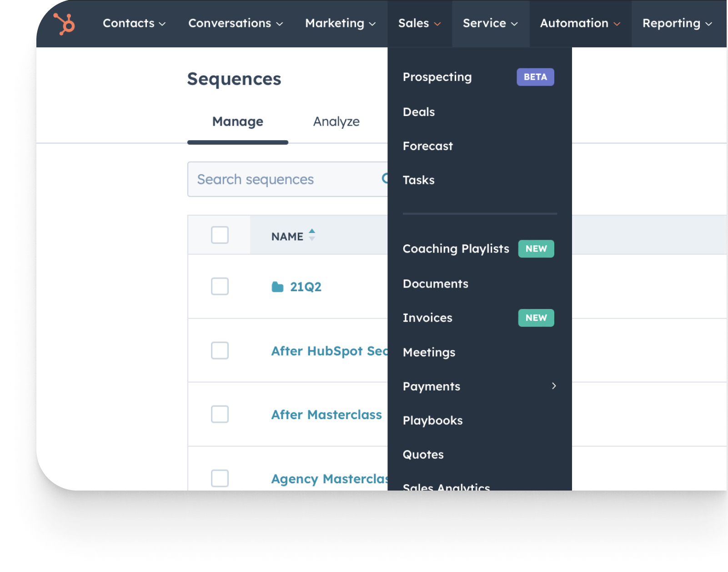Check the box for the 21Q2 row
The image size is (728, 572).
[x=220, y=286]
